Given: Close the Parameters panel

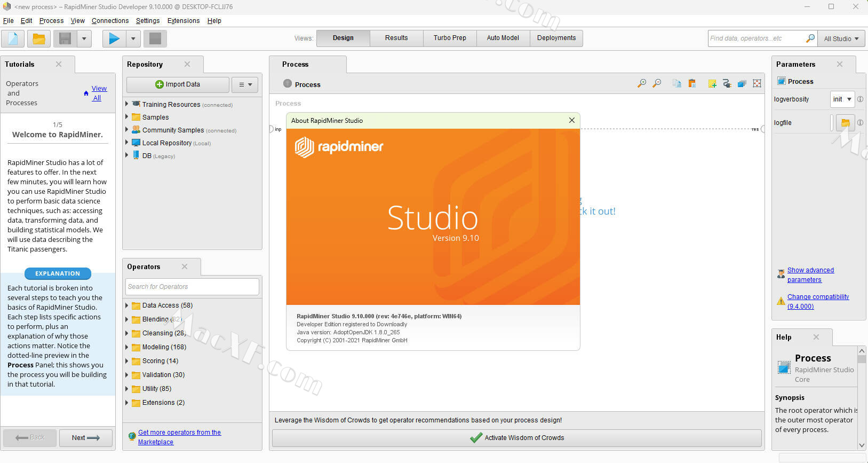Looking at the screenshot, I should click(840, 64).
